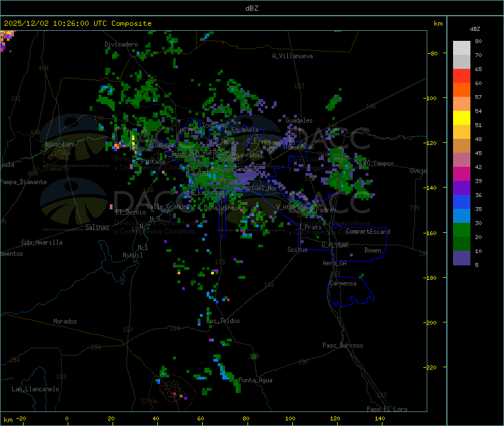
Task: Click the 2200m contour label near volcano
Action: (149, 401)
